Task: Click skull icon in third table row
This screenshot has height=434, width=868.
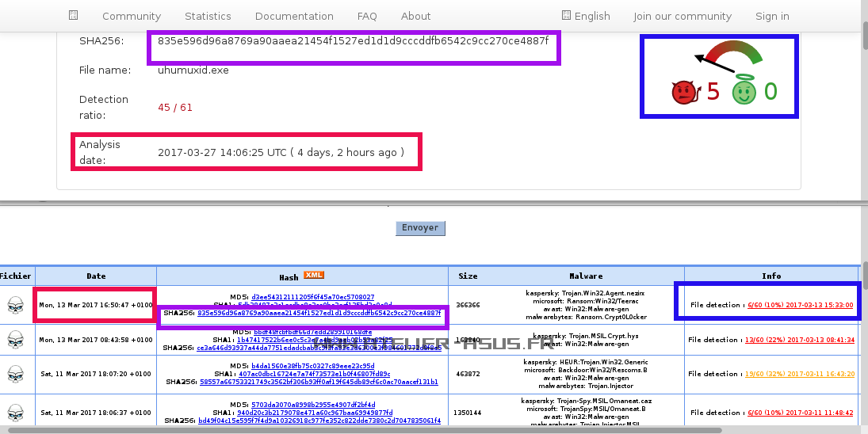Action: [x=14, y=374]
